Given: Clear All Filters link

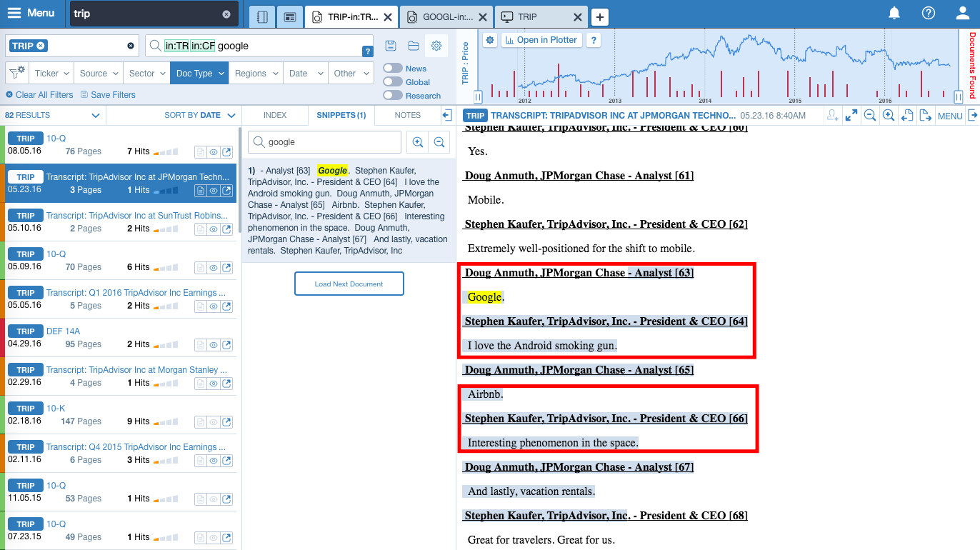Looking at the screenshot, I should [39, 95].
